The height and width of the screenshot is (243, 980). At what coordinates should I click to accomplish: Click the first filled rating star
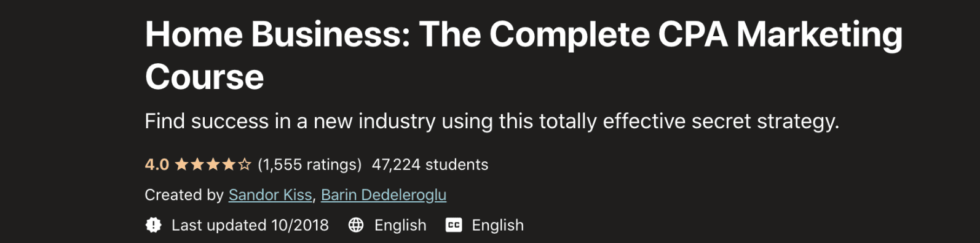pyautogui.click(x=181, y=164)
